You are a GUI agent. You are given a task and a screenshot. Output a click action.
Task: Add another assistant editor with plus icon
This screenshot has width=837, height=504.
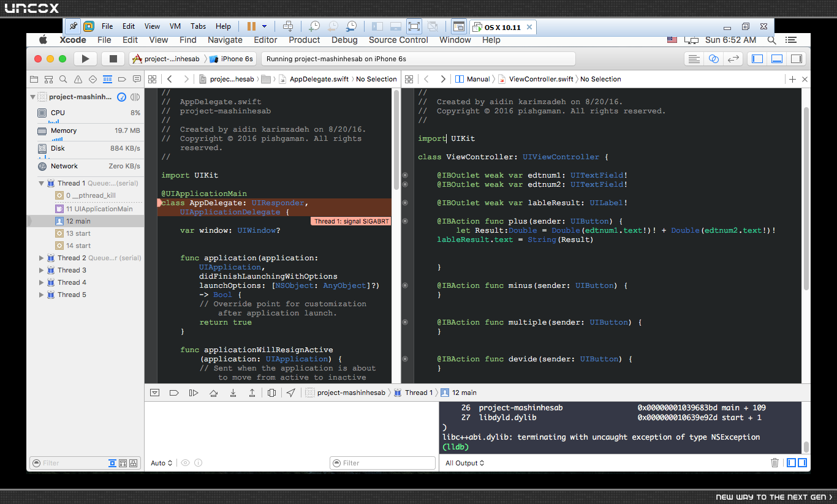pyautogui.click(x=792, y=79)
